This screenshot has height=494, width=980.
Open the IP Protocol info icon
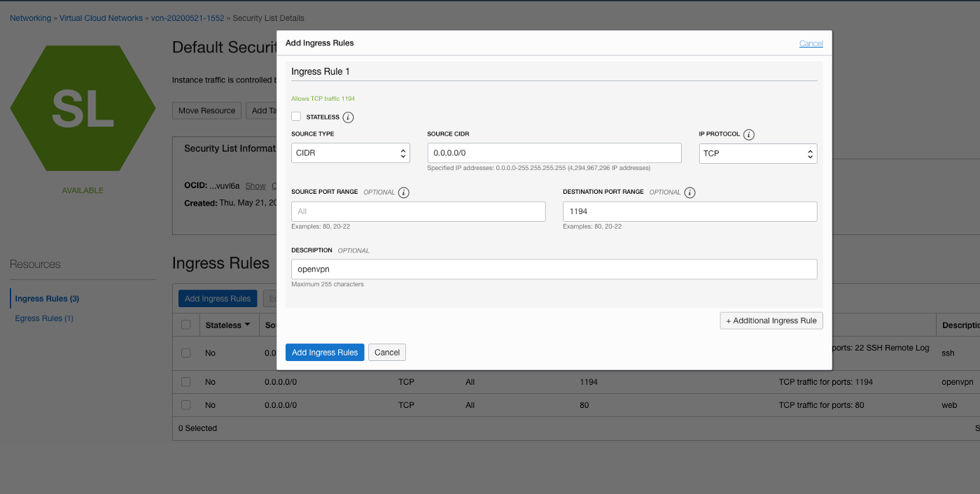coord(749,134)
